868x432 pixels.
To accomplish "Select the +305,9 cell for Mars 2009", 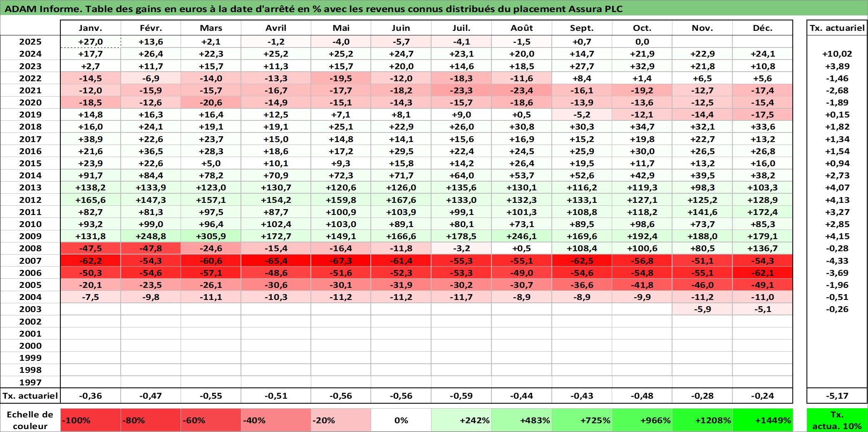I will (211, 236).
